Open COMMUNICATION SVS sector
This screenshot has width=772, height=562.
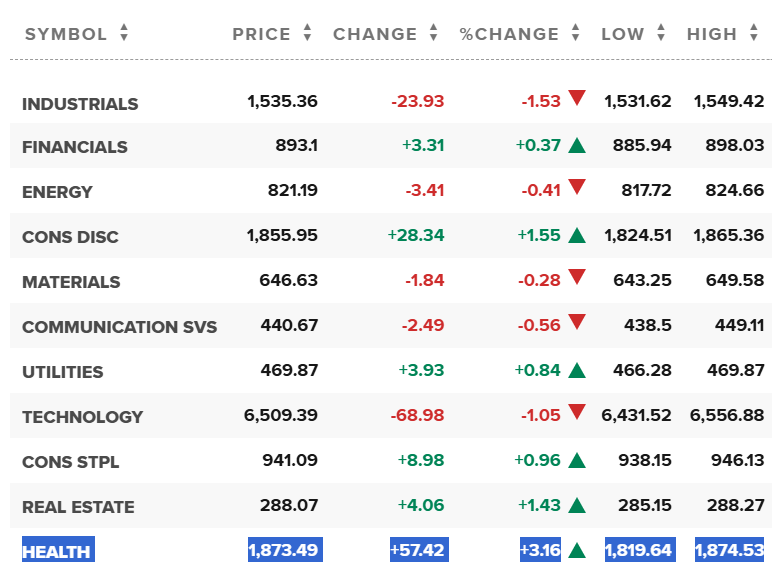click(120, 327)
